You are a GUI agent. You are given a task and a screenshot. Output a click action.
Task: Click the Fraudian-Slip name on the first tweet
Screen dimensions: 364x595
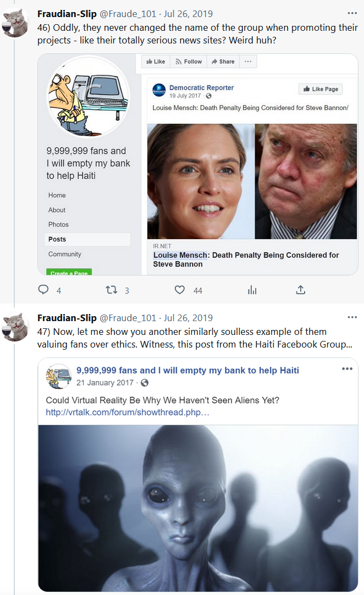pos(67,13)
